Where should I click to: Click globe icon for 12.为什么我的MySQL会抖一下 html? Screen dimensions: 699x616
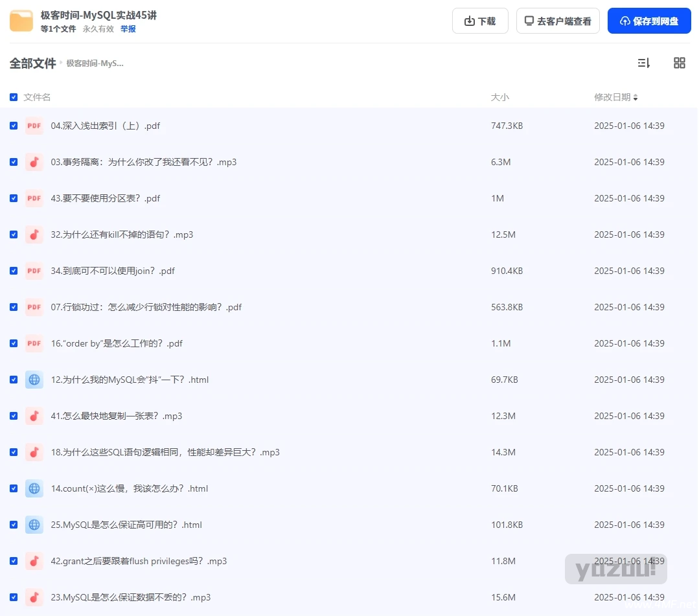[34, 380]
